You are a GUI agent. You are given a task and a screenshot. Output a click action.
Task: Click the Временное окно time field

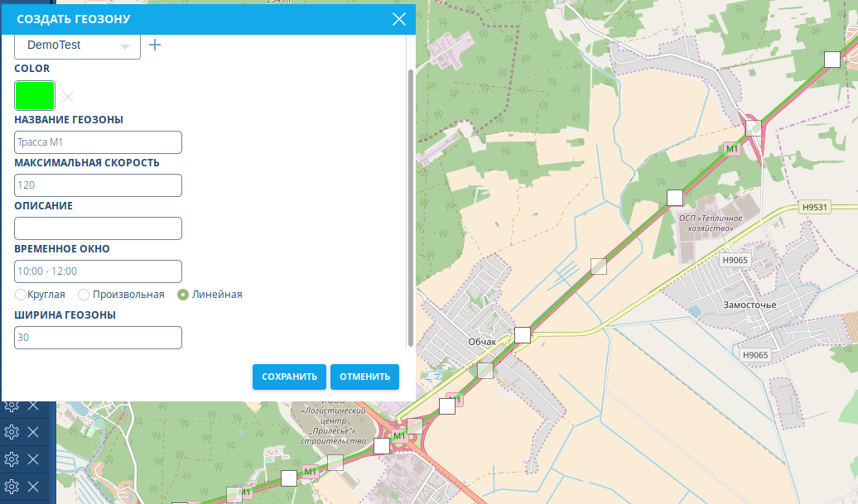(98, 271)
